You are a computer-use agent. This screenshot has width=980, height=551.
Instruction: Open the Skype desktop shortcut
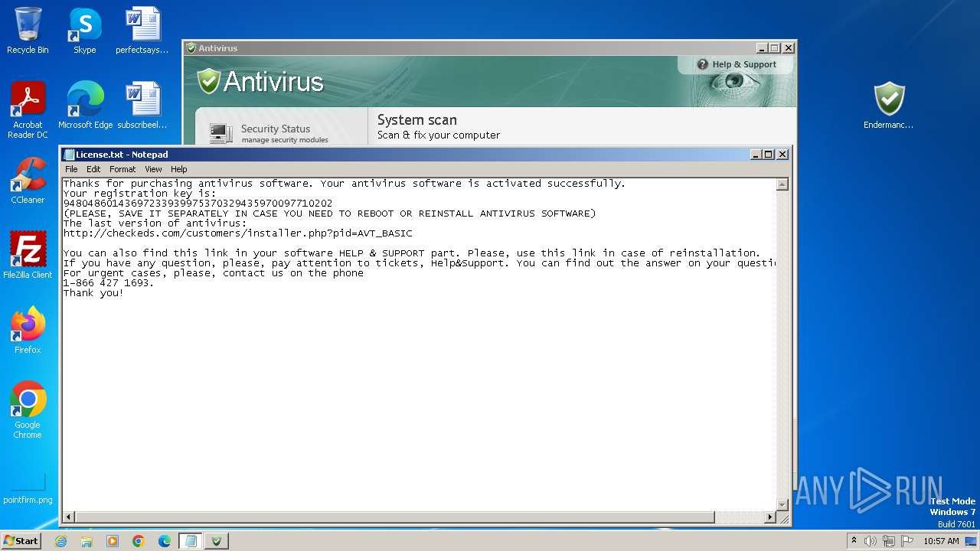[84, 31]
